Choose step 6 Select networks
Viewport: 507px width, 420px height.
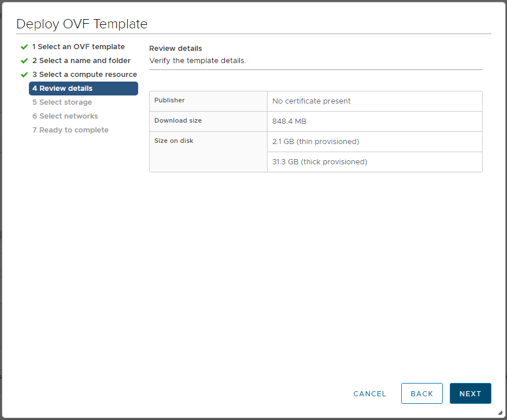(x=65, y=116)
